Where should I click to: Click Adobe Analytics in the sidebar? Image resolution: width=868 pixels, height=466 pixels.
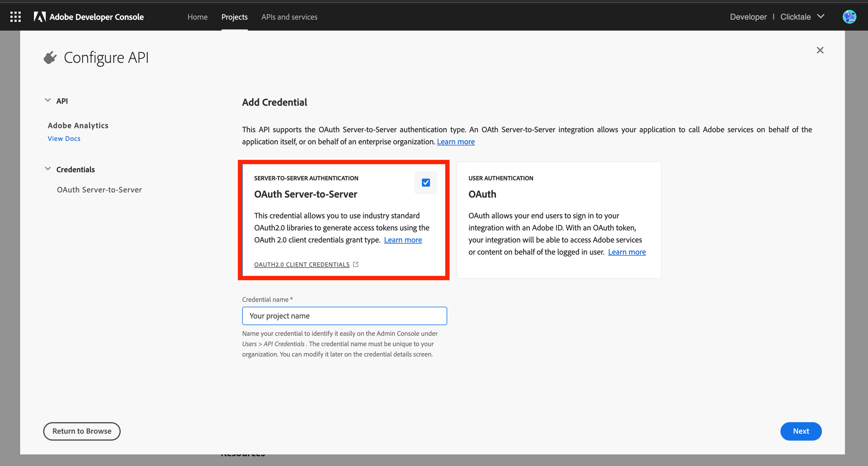click(x=78, y=125)
